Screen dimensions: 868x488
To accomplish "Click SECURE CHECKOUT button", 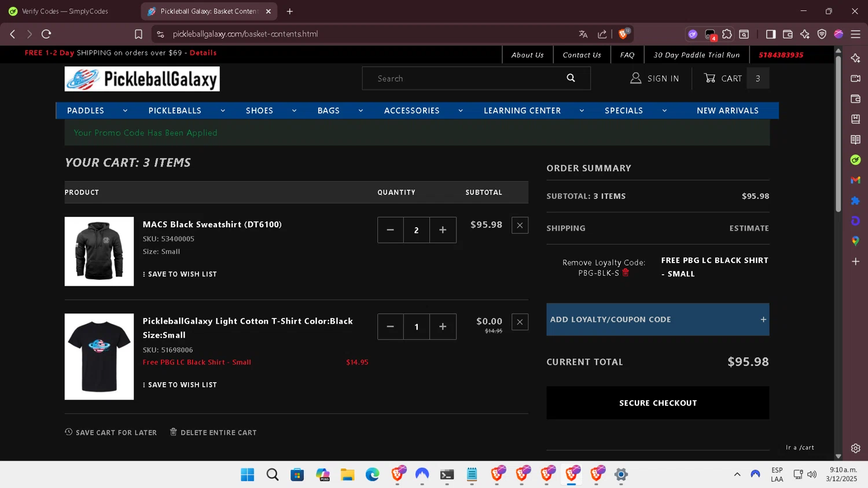I will 658,403.
